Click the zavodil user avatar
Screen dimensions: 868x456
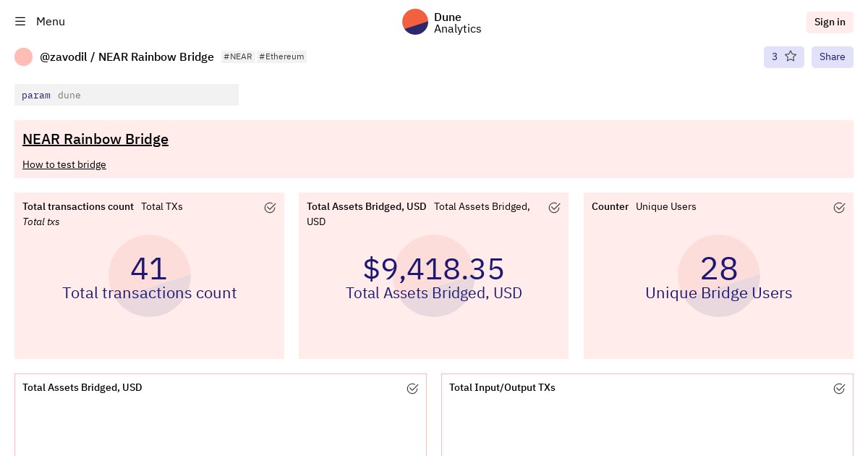point(24,56)
